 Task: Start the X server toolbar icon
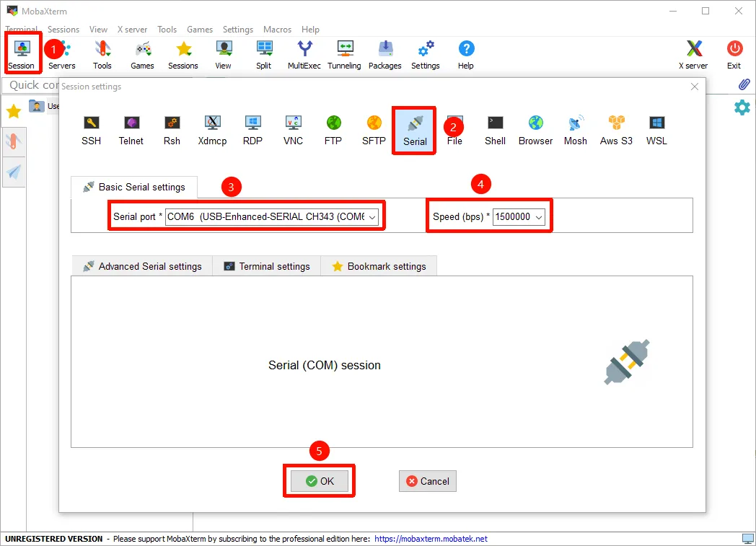point(694,54)
